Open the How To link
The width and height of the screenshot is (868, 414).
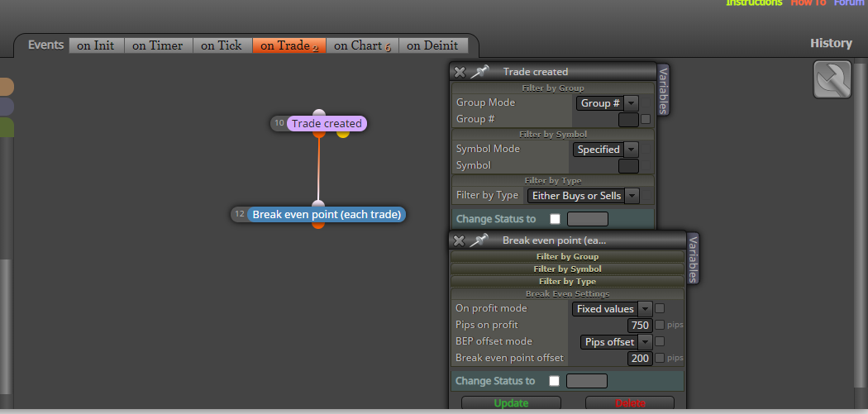[808, 2]
